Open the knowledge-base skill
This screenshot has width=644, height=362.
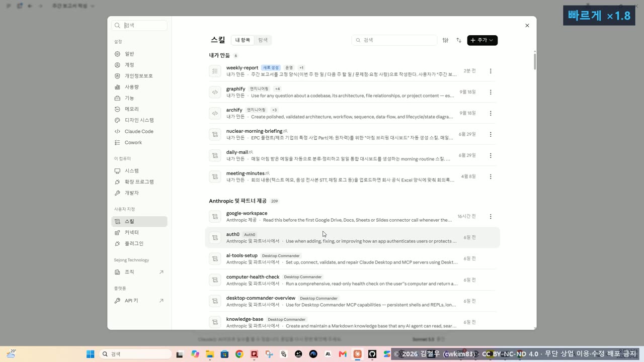(352, 322)
